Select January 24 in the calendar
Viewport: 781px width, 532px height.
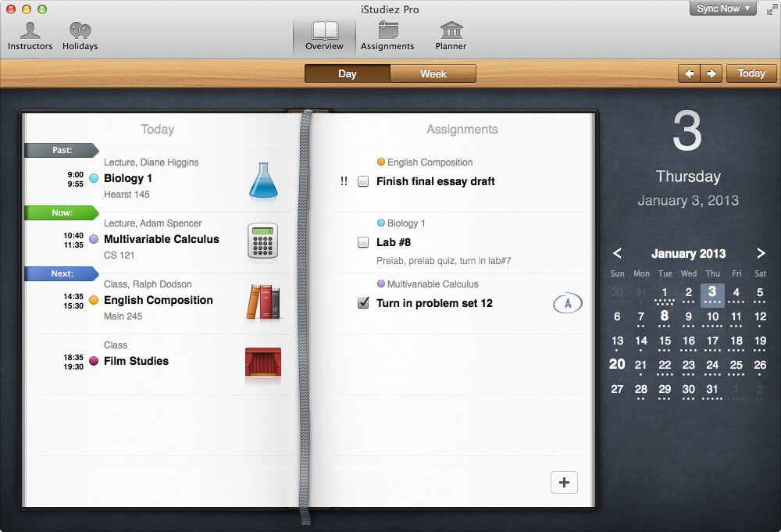tap(712, 365)
